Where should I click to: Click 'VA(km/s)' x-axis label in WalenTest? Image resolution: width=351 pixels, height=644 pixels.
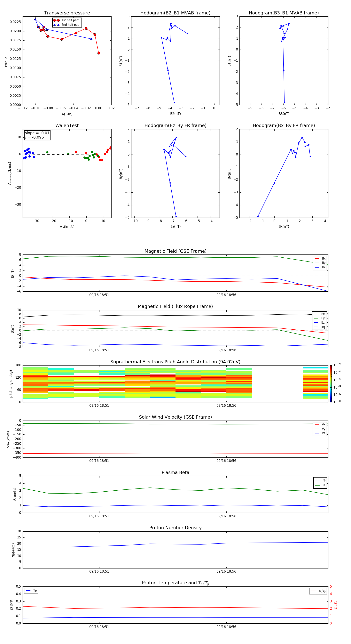(x=67, y=227)
